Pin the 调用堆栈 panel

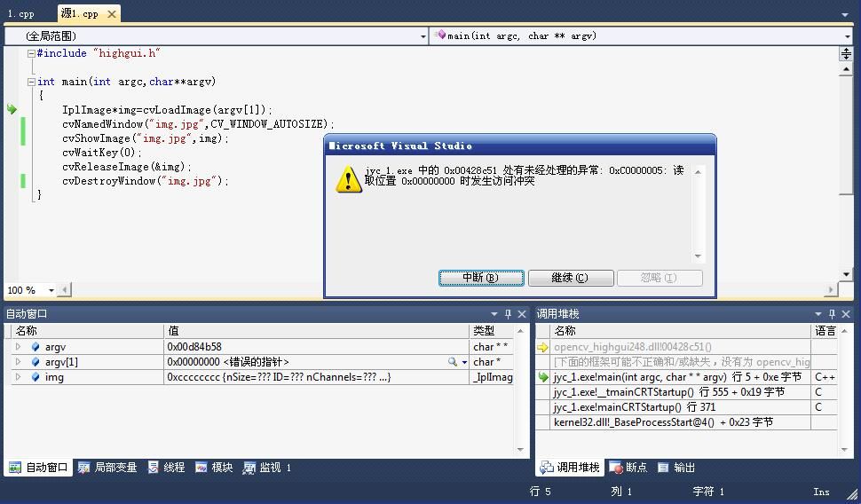pyautogui.click(x=832, y=314)
